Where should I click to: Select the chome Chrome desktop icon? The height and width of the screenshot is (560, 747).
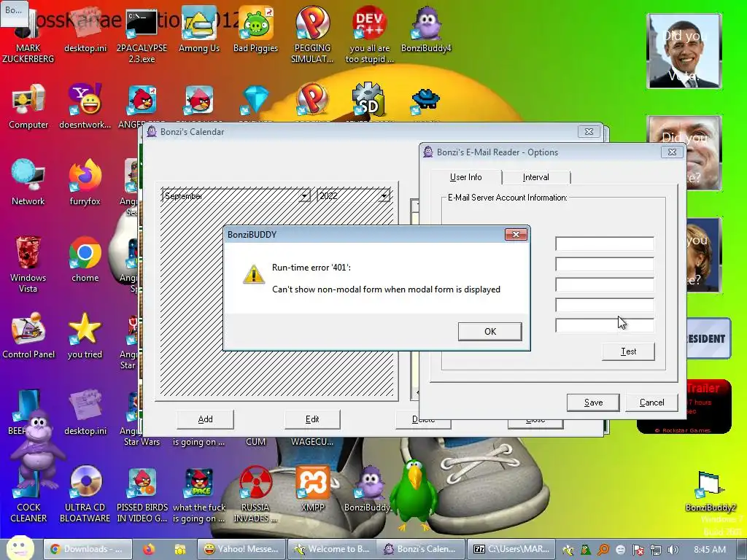tap(85, 260)
